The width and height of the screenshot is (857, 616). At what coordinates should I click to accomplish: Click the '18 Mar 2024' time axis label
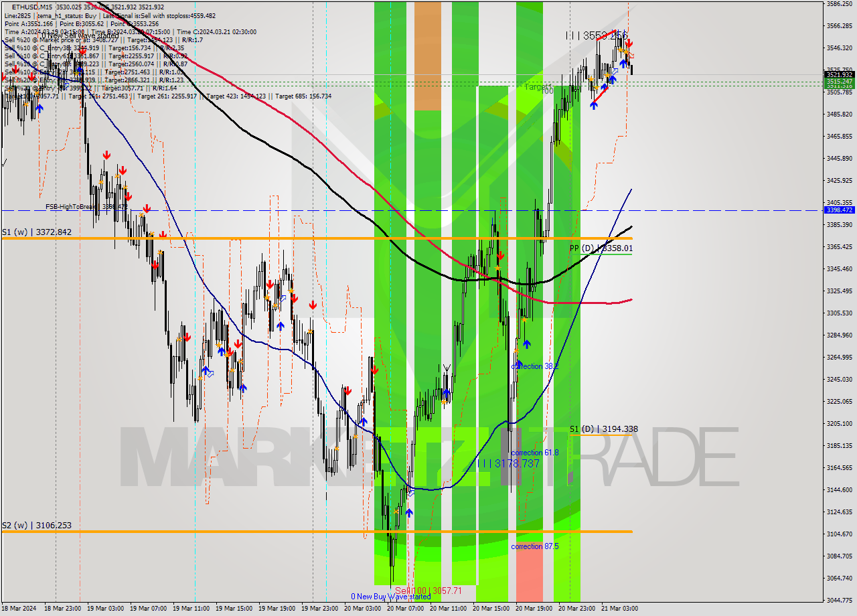[x=20, y=609]
